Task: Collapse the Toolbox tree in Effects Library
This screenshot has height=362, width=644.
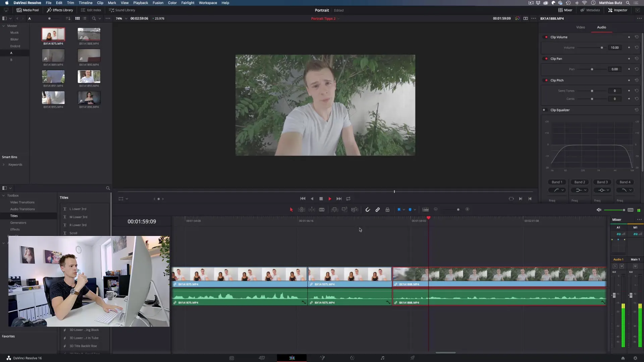Action: pyautogui.click(x=4, y=195)
